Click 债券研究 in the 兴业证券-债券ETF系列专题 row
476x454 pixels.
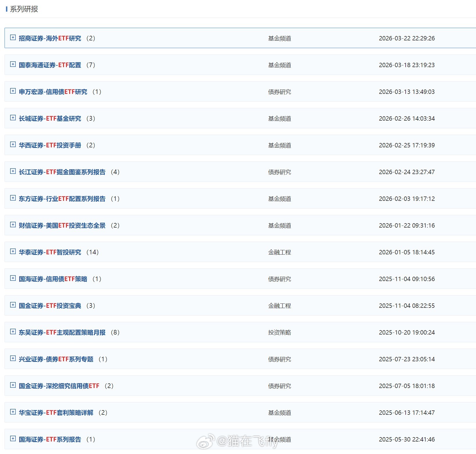click(x=279, y=359)
